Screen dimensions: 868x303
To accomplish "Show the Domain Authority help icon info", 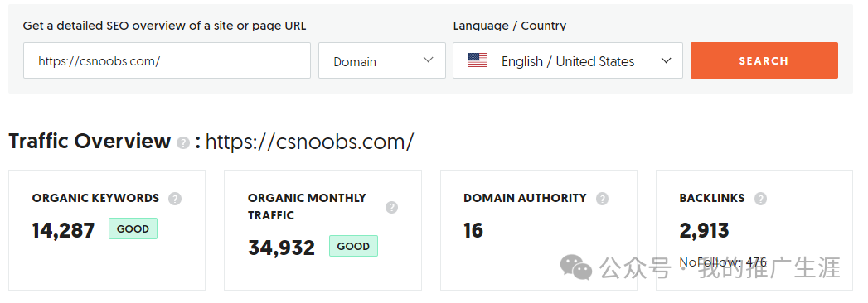I will coord(602,199).
